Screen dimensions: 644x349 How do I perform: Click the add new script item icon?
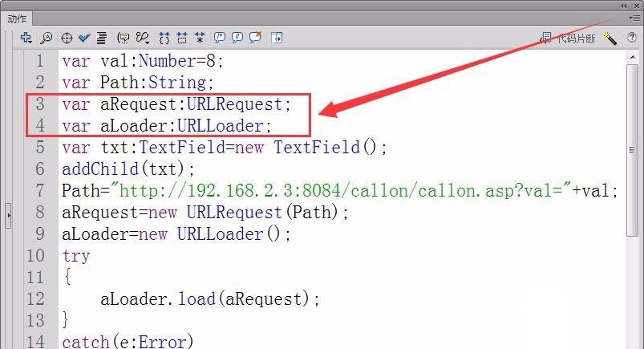(x=26, y=38)
